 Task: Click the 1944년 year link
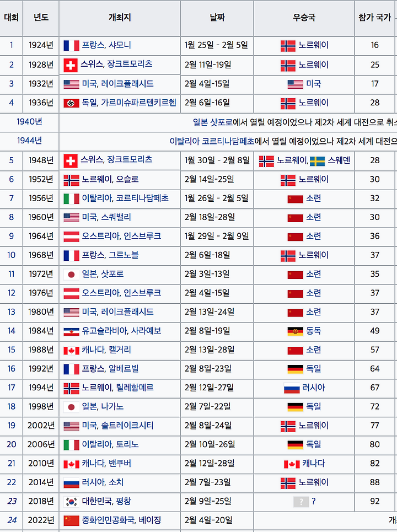click(29, 141)
